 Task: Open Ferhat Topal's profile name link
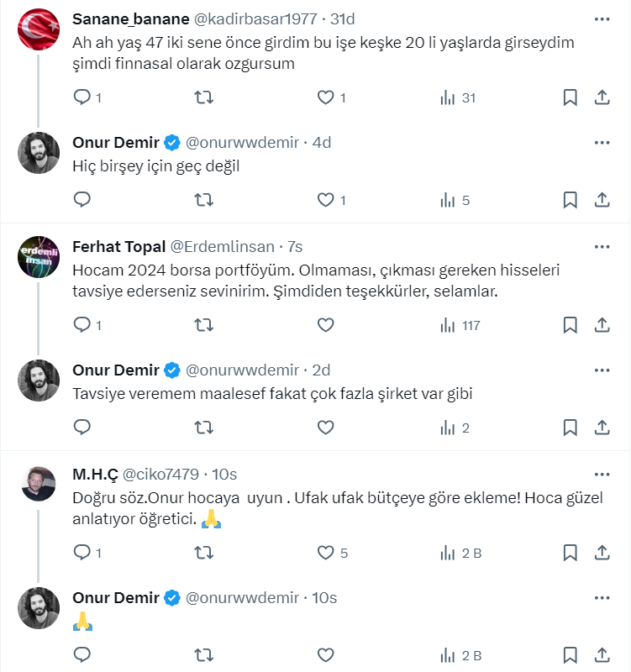pos(119,246)
